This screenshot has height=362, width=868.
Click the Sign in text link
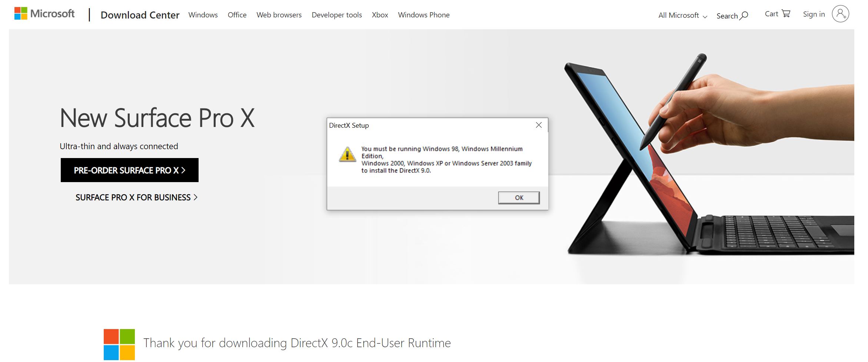click(814, 14)
